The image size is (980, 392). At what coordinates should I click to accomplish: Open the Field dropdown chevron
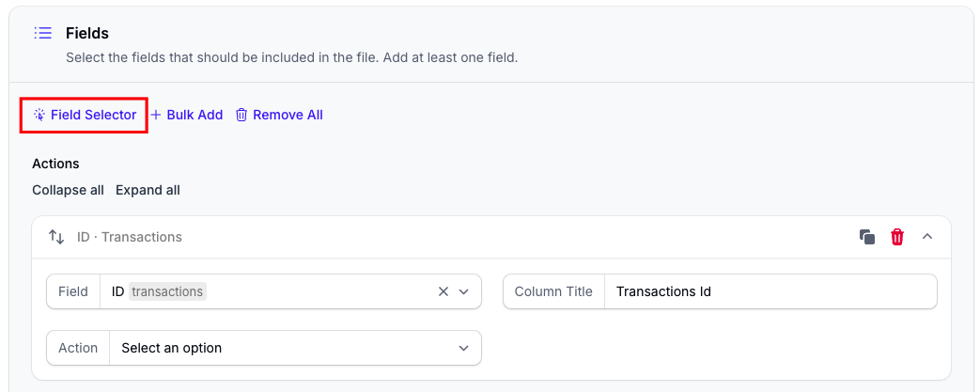click(464, 291)
